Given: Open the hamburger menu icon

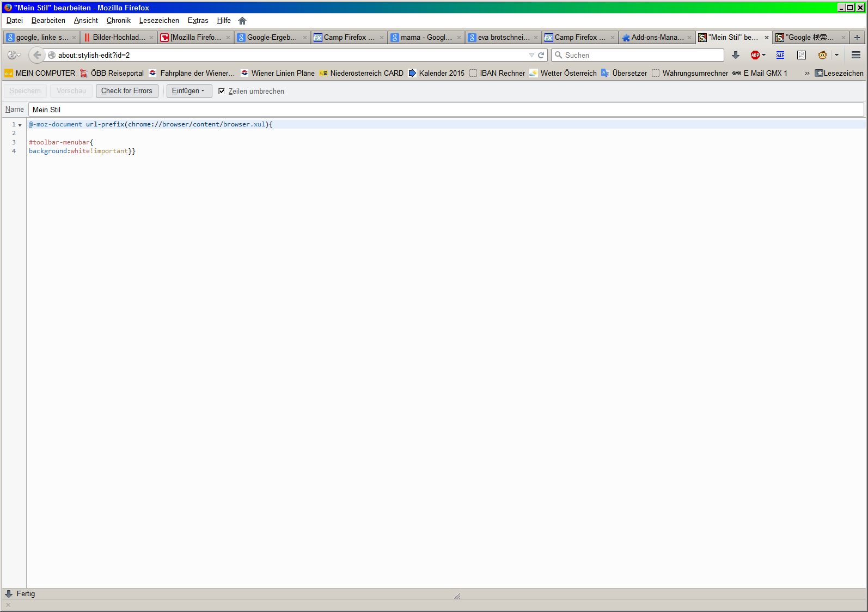Looking at the screenshot, I should click(x=856, y=55).
